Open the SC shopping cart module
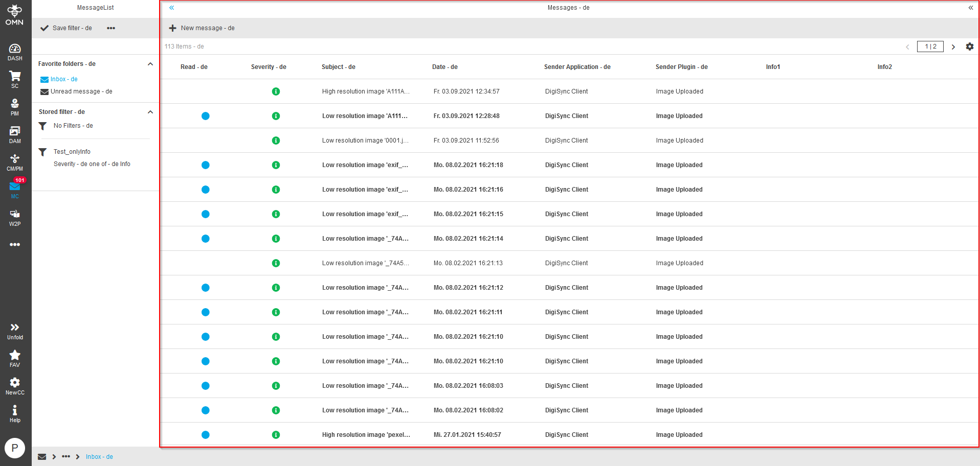The height and width of the screenshot is (466, 980). tap(15, 79)
